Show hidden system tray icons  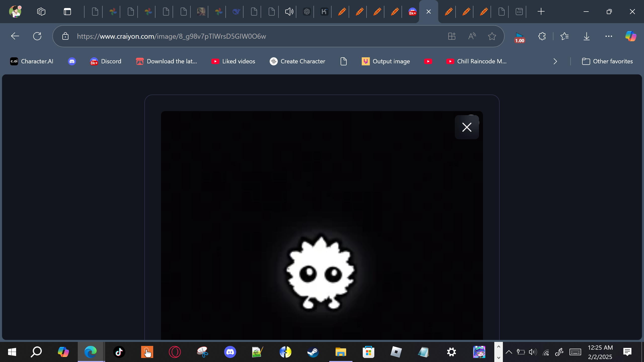509,352
